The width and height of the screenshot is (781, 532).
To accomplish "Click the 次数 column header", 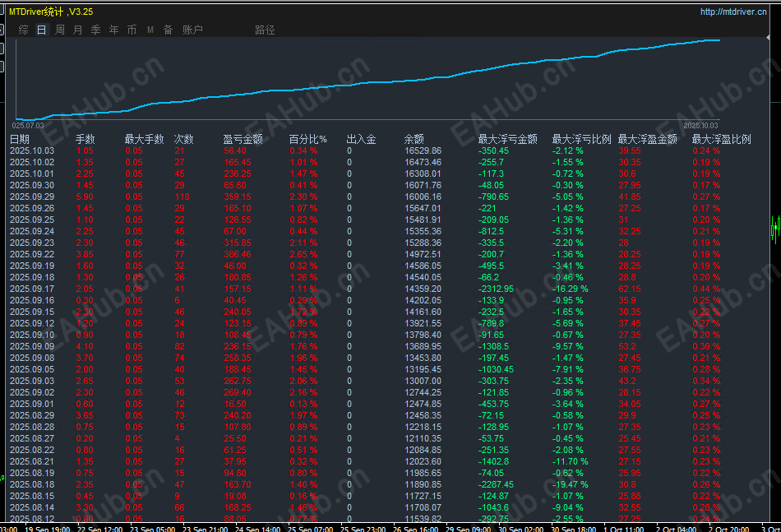I will 183,139.
